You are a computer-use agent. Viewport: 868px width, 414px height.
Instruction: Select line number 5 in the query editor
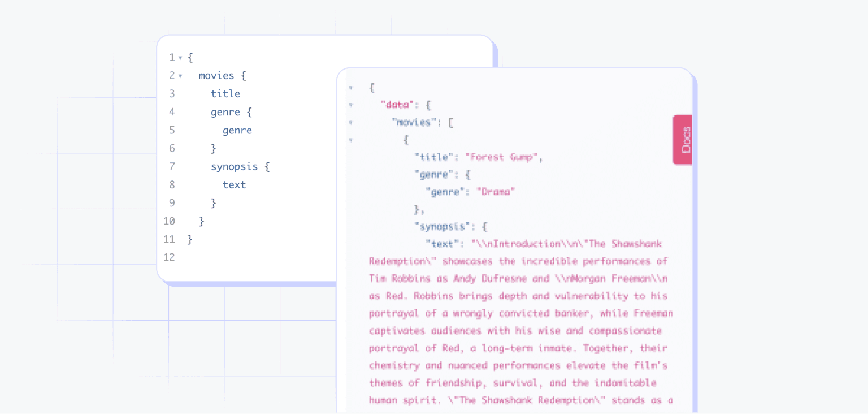(x=172, y=130)
